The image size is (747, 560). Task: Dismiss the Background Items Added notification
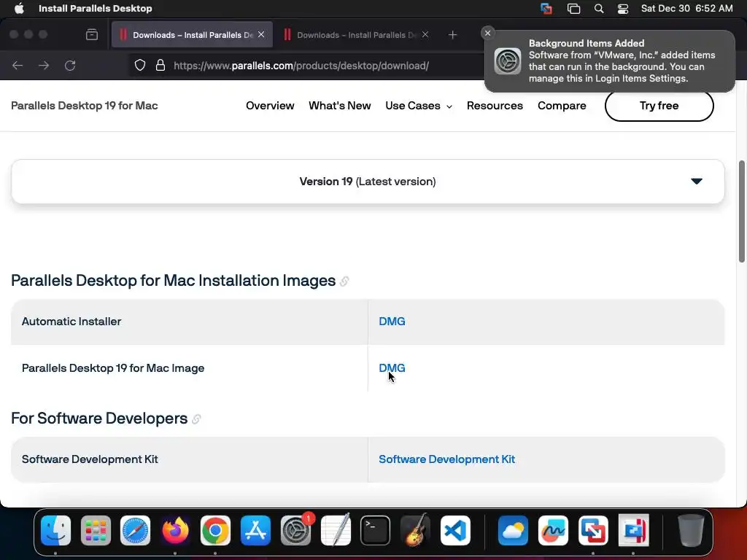pyautogui.click(x=487, y=33)
